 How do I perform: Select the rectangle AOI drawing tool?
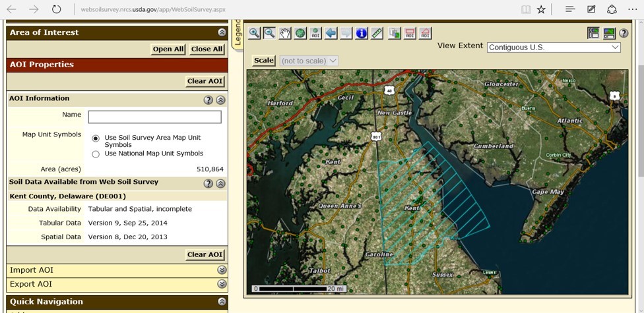pos(410,33)
